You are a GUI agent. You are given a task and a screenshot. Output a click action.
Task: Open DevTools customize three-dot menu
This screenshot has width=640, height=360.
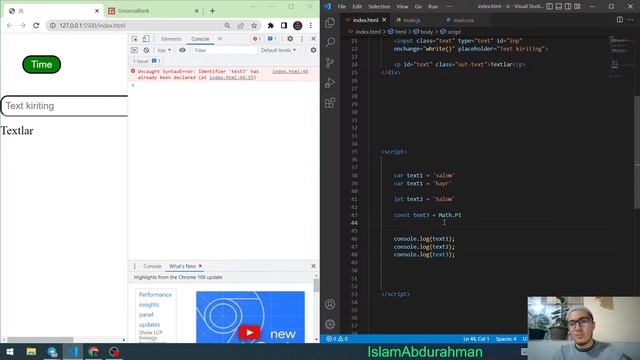click(302, 39)
